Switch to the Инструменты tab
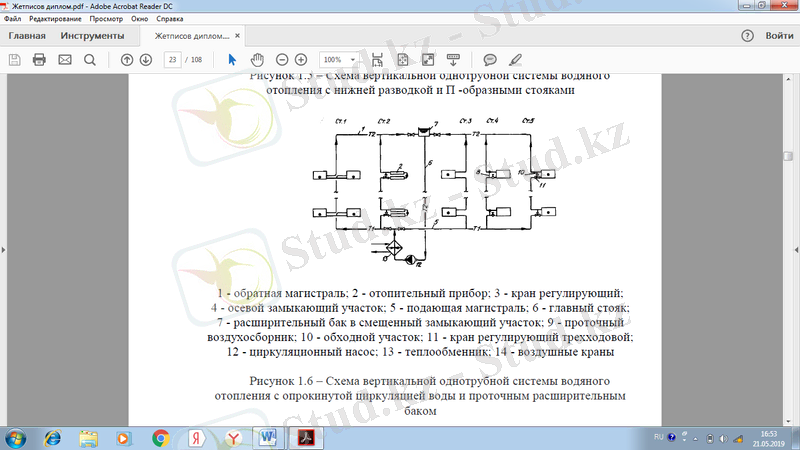Image resolution: width=800 pixels, height=450 pixels. click(x=92, y=36)
